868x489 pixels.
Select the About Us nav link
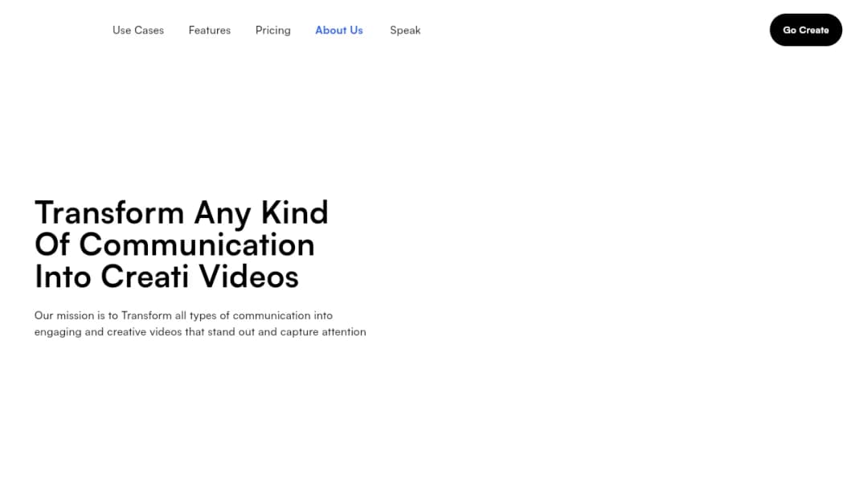(x=339, y=31)
